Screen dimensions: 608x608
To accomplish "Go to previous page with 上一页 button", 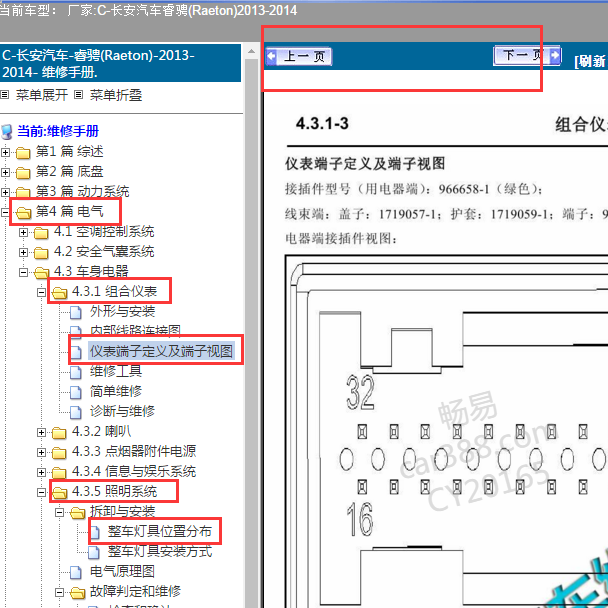I will pyautogui.click(x=299, y=57).
